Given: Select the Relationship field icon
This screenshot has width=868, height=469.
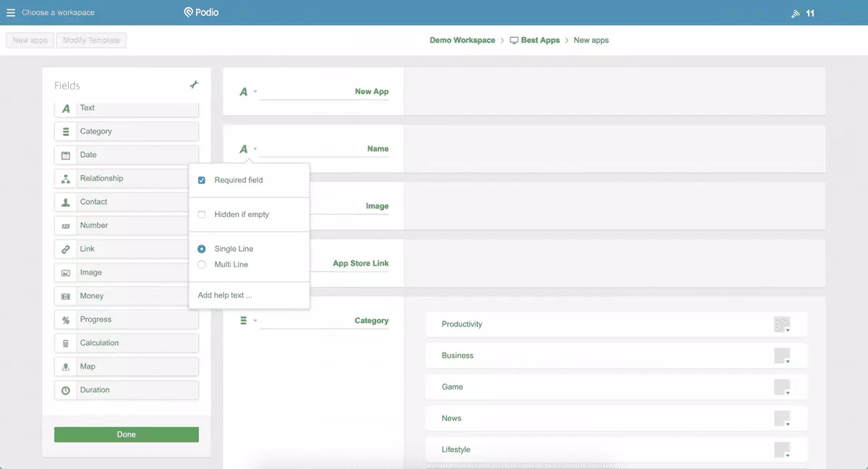Looking at the screenshot, I should [66, 179].
